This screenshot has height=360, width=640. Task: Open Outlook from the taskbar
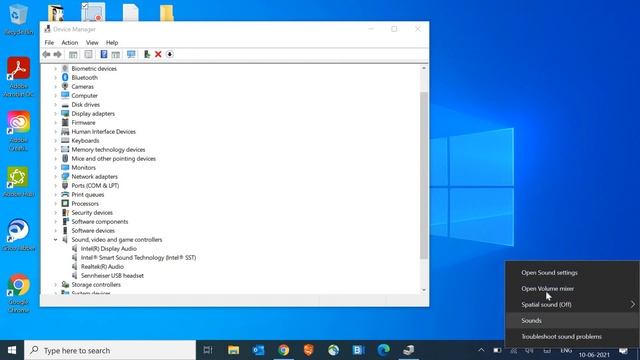click(258, 350)
